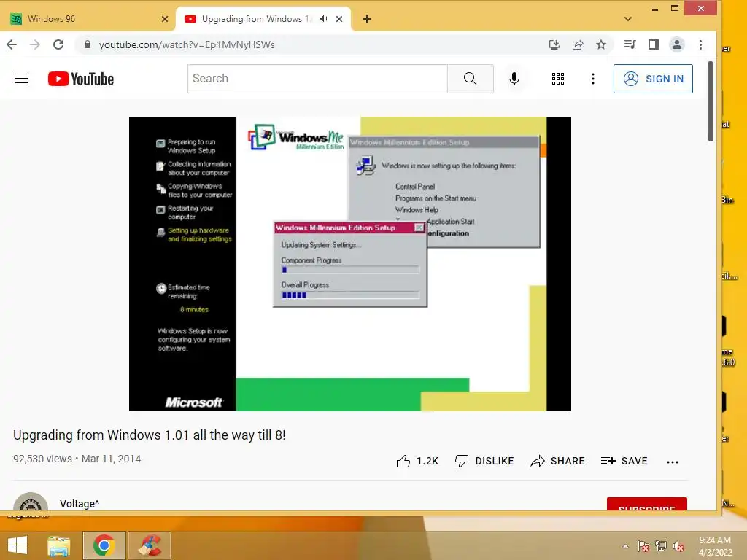Open the Windows Start button
Viewport: 747px width, 560px height.
18,545
